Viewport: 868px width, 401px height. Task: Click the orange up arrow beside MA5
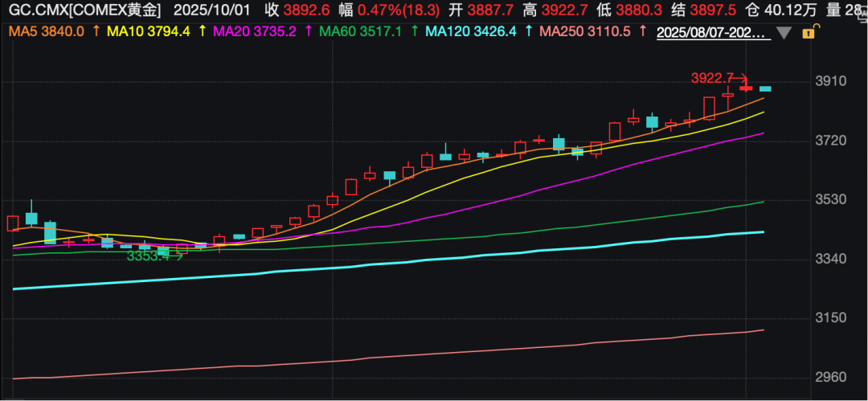[x=97, y=32]
